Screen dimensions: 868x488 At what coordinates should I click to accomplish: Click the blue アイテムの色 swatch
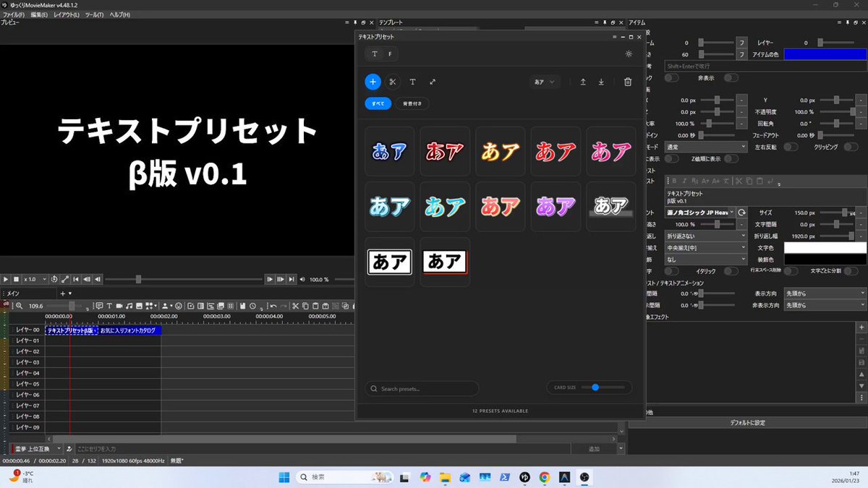coord(825,54)
